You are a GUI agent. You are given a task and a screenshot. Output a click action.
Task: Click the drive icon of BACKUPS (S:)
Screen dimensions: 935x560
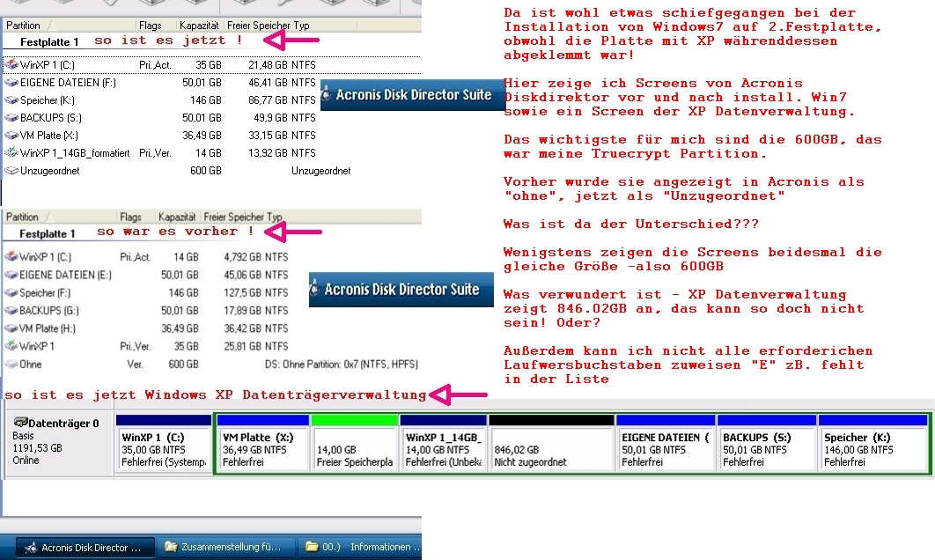point(11,117)
